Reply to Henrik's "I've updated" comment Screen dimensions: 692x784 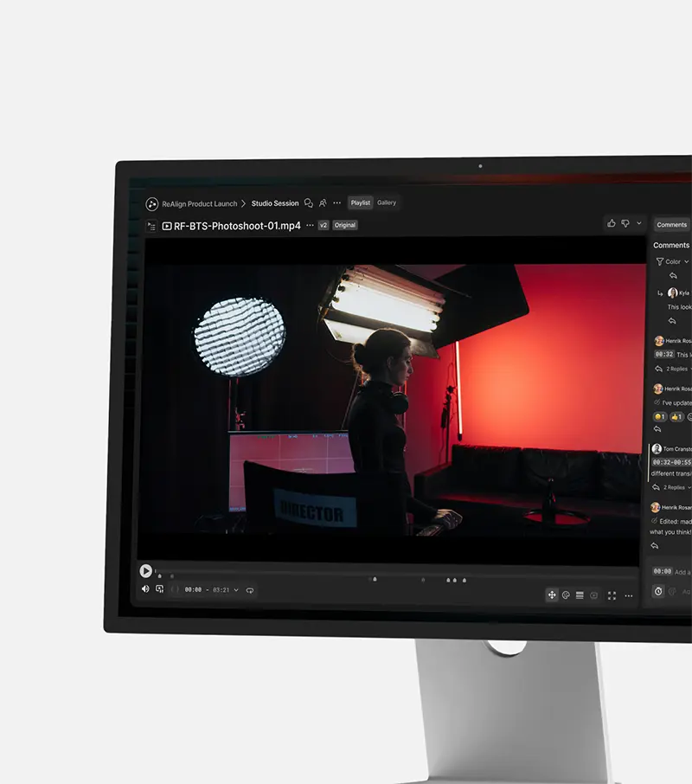click(x=657, y=429)
